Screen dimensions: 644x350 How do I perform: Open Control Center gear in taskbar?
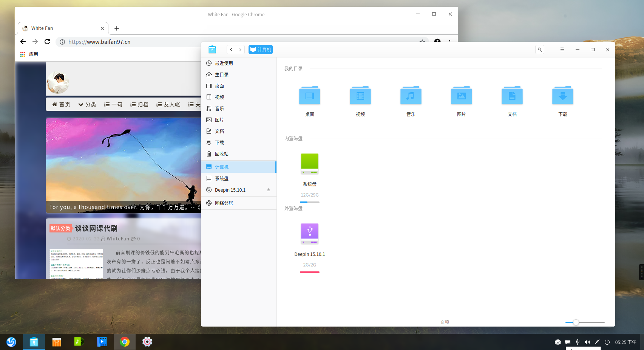click(147, 342)
